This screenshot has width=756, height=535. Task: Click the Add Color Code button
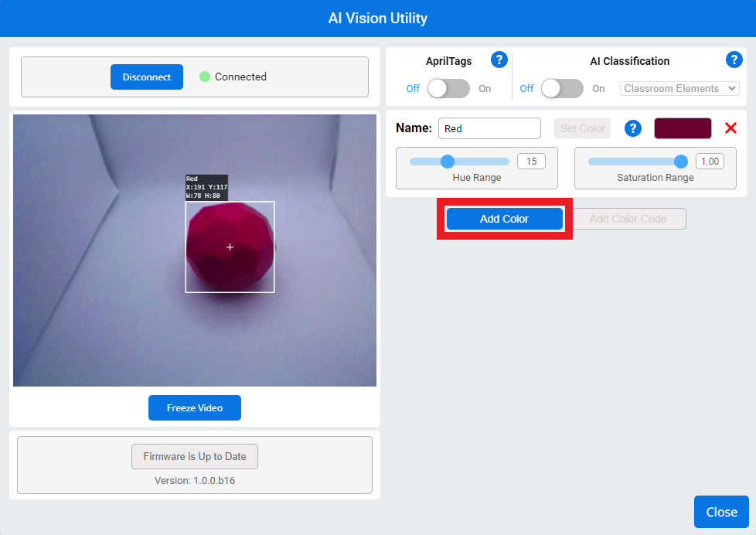point(629,219)
